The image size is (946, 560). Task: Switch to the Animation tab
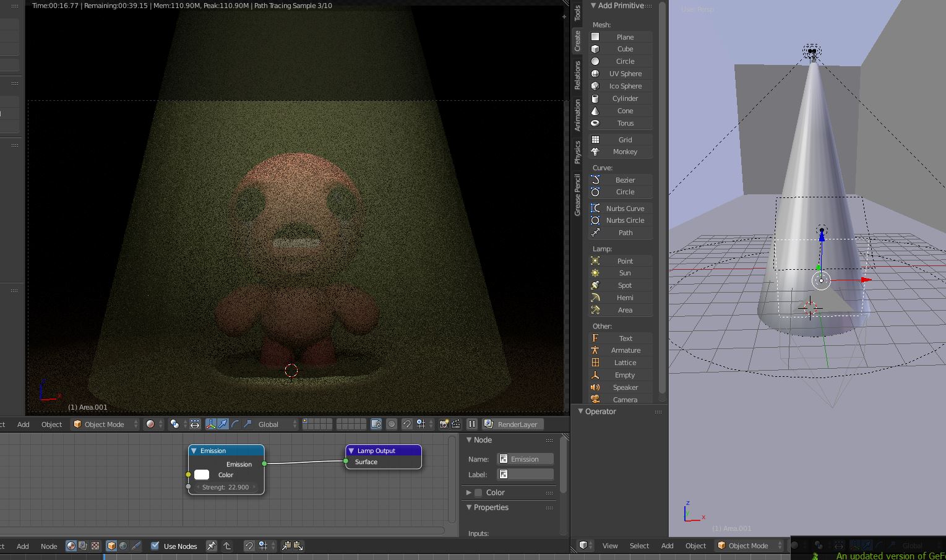point(577,115)
